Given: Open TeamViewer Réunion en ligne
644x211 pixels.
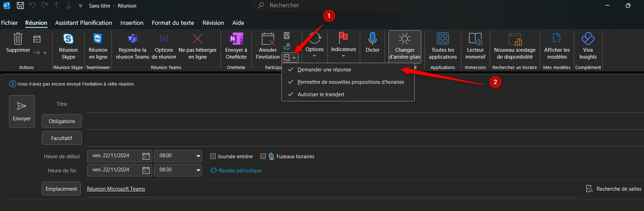Looking at the screenshot, I should click(x=98, y=39).
